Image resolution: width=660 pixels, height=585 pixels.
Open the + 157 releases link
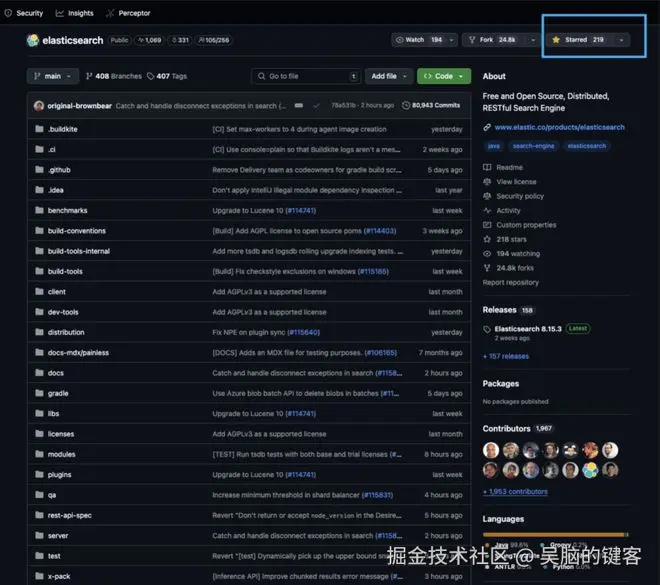coord(506,356)
